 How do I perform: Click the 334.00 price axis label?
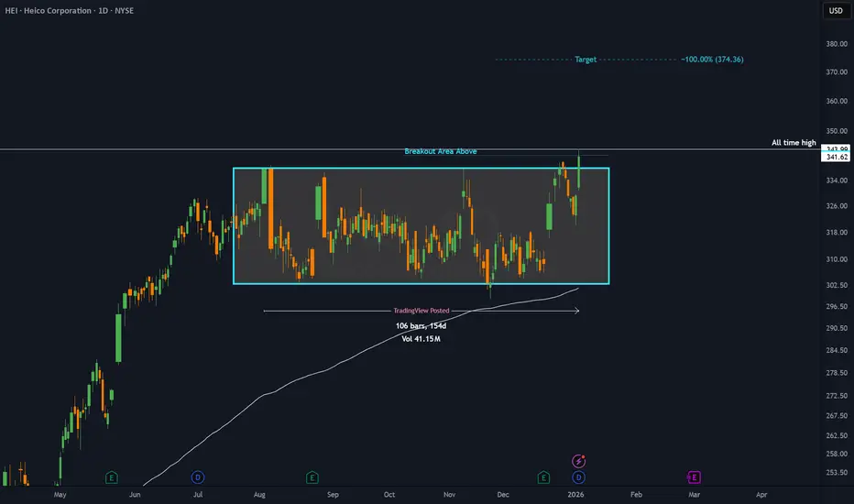click(x=837, y=181)
